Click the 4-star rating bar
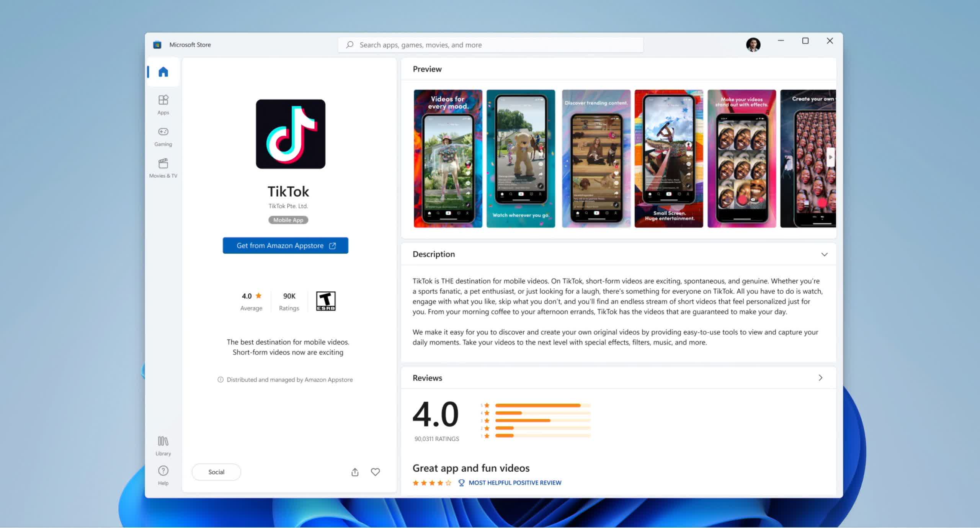The height and width of the screenshot is (528, 980). pyautogui.click(x=543, y=413)
